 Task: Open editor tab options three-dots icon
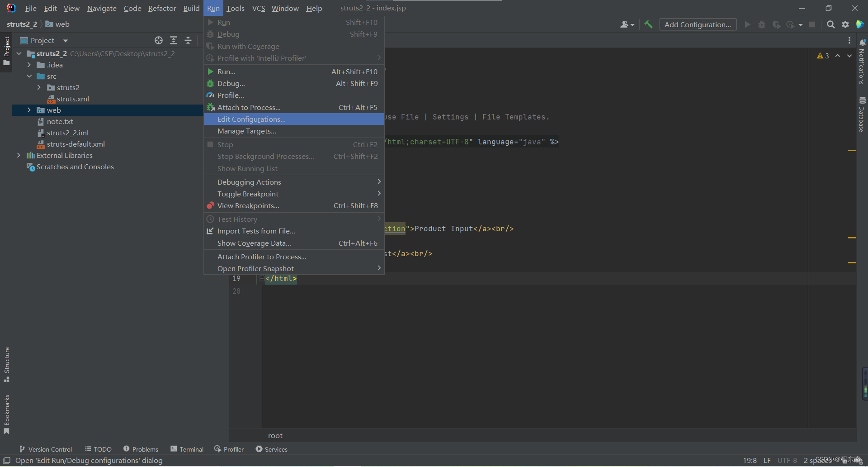coord(849,40)
